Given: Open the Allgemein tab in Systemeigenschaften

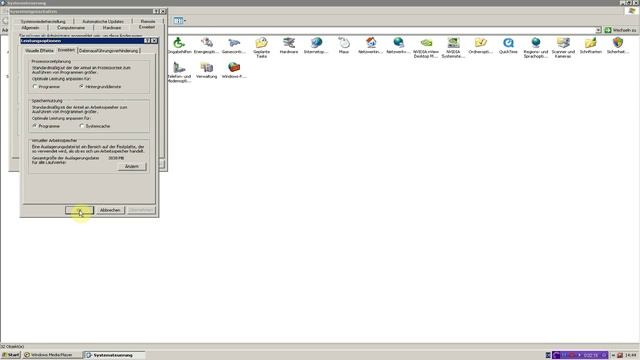Looking at the screenshot, I should coord(31,28).
